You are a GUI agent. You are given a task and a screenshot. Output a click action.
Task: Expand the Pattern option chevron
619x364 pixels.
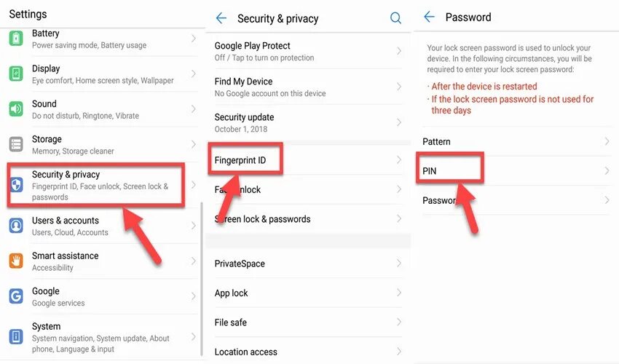click(607, 141)
